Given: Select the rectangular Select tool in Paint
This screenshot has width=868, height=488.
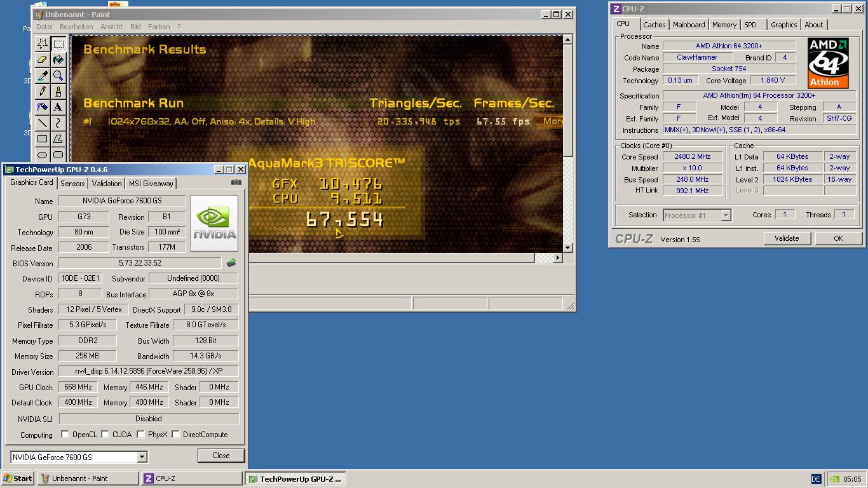Looking at the screenshot, I should click(58, 44).
